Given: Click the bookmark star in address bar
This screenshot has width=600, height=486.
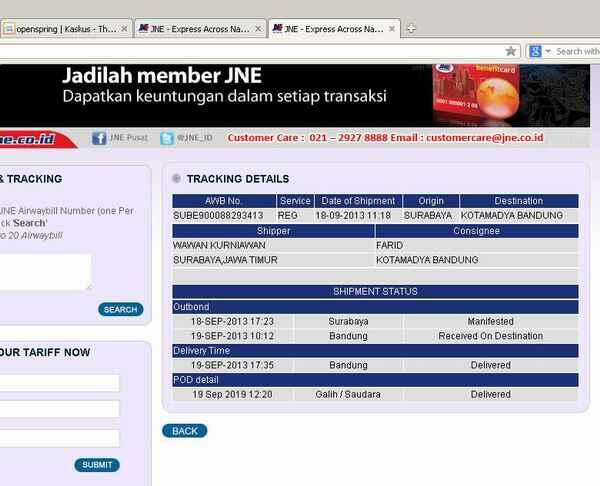Looking at the screenshot, I should click(x=511, y=51).
